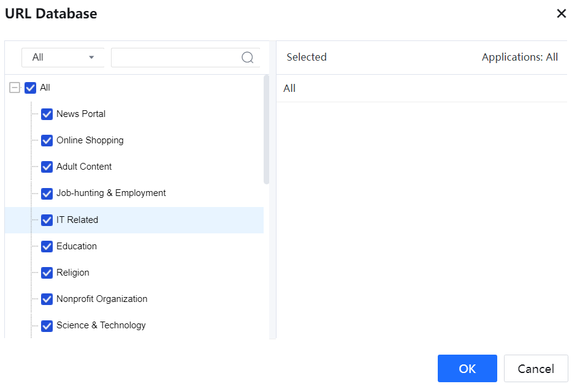
Task: Click the search magnifier icon
Action: click(248, 58)
